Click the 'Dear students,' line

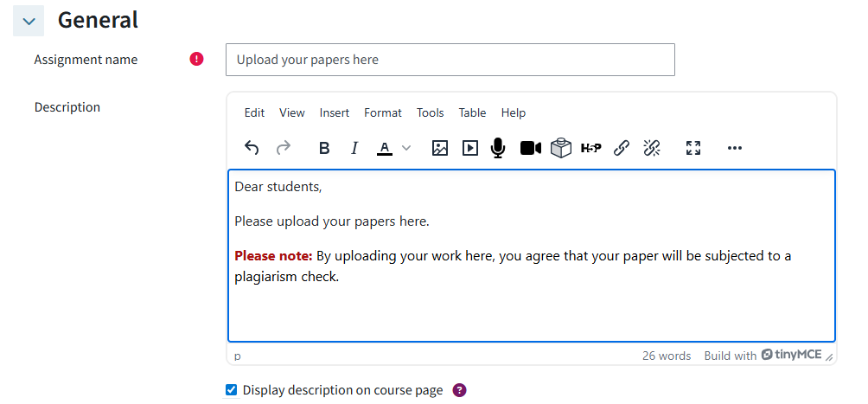pos(278,188)
